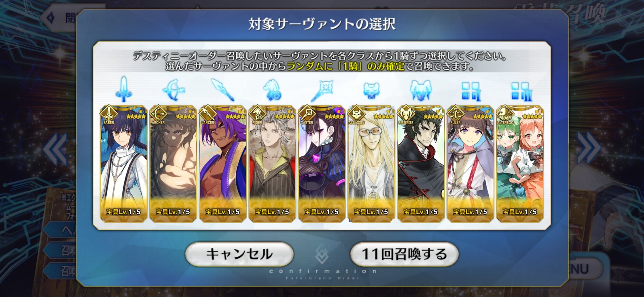Click the 11回召喚する button
The image size is (644, 297).
point(404,254)
